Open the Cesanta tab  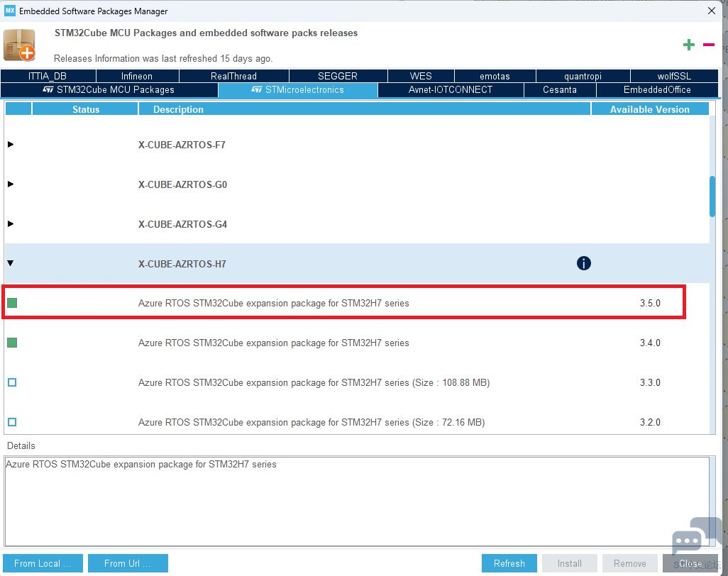click(559, 89)
